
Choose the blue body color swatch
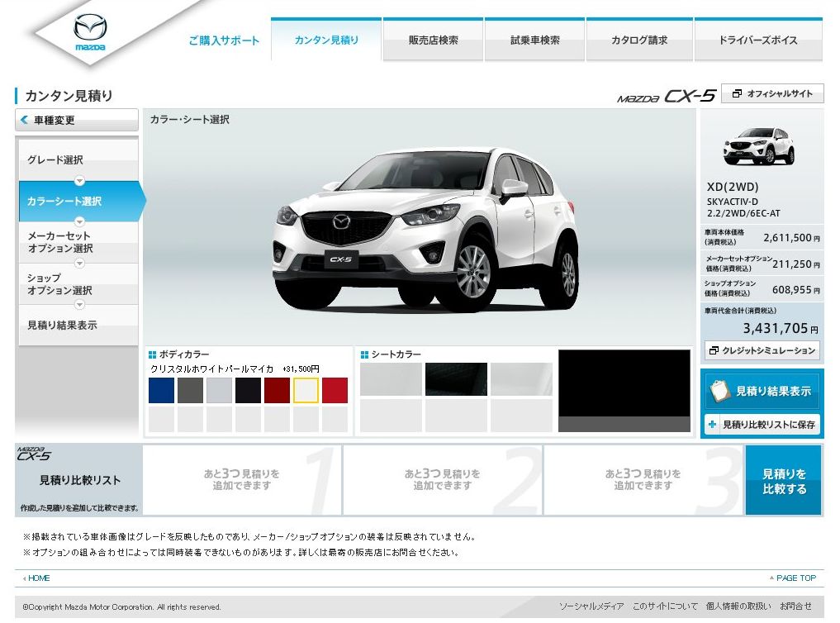(161, 390)
